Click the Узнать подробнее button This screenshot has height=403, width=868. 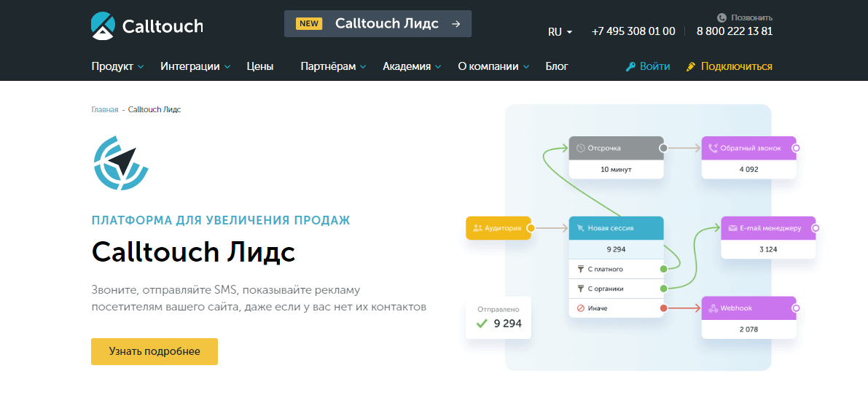coord(155,351)
